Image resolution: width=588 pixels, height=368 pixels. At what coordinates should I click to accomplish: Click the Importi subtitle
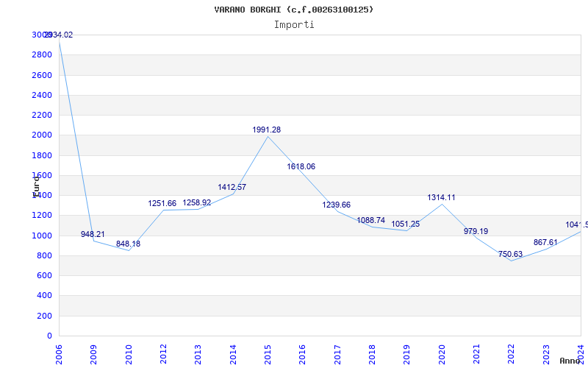coord(294,25)
